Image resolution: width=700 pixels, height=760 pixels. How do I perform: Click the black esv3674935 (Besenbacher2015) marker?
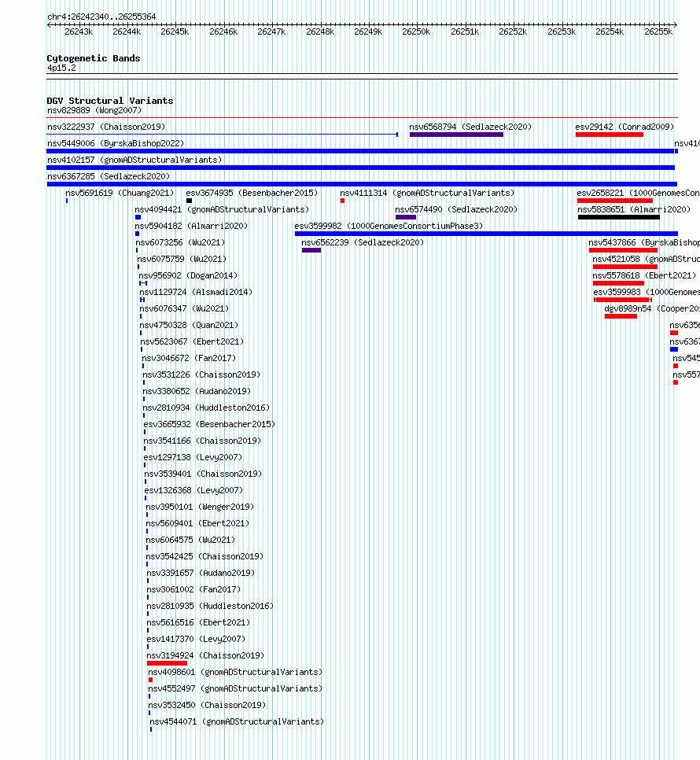click(x=189, y=201)
